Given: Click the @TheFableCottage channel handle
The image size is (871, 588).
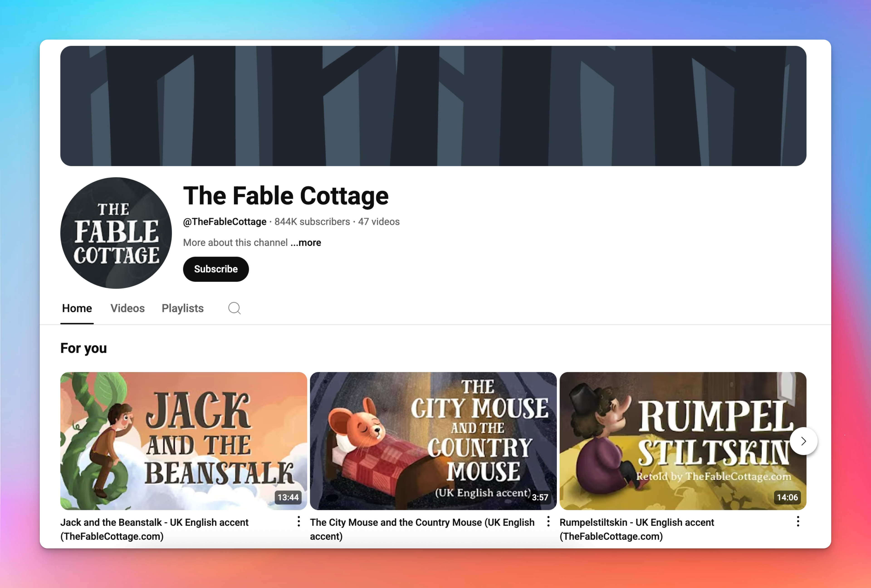Looking at the screenshot, I should tap(225, 222).
